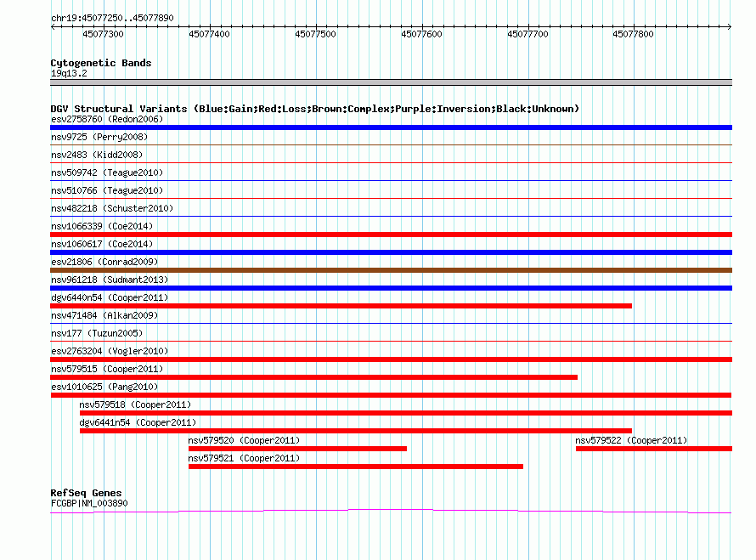The width and height of the screenshot is (756, 560).
Task: Click the blue gain bar for nsv1060617
Action: pos(391,252)
